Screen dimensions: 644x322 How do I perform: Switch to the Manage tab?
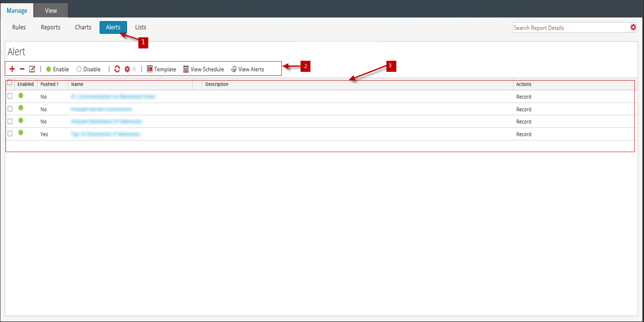click(x=17, y=11)
